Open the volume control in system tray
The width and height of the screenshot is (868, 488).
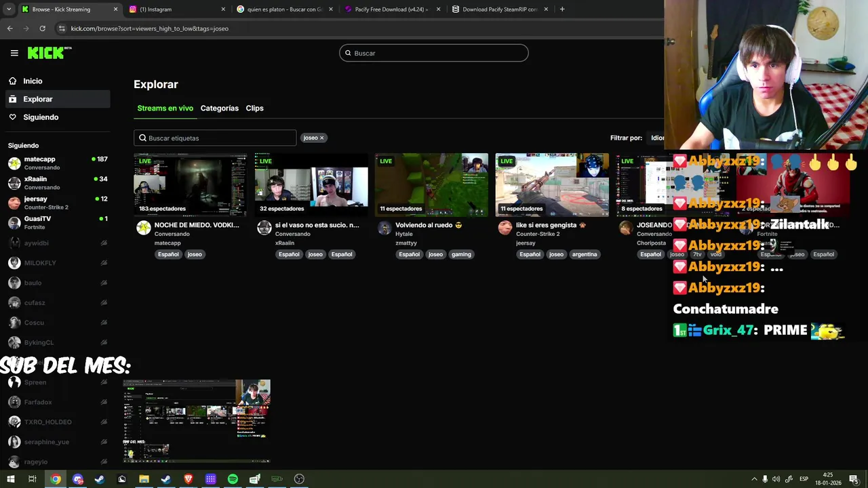[x=776, y=479]
